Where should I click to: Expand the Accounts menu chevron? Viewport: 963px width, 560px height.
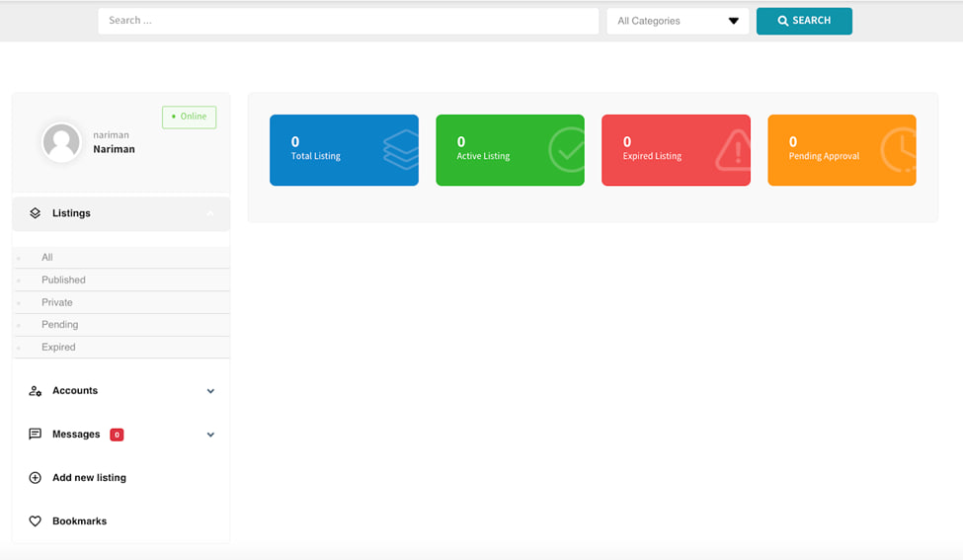pyautogui.click(x=210, y=391)
